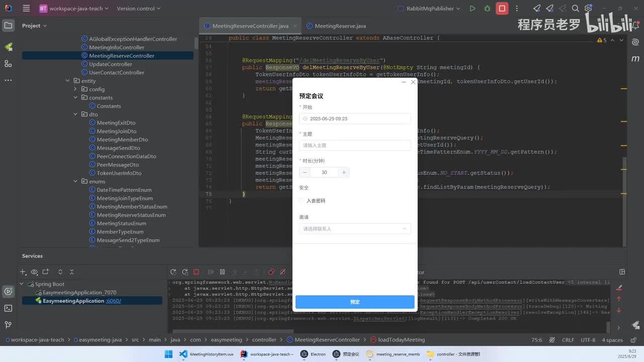Open controller File Explorer window in taskbar
Viewport: 644px width, 362px height.
pos(453,354)
